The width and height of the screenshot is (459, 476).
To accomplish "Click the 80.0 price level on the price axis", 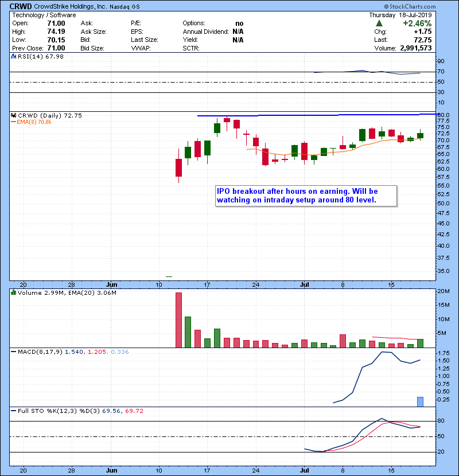I will point(443,115).
